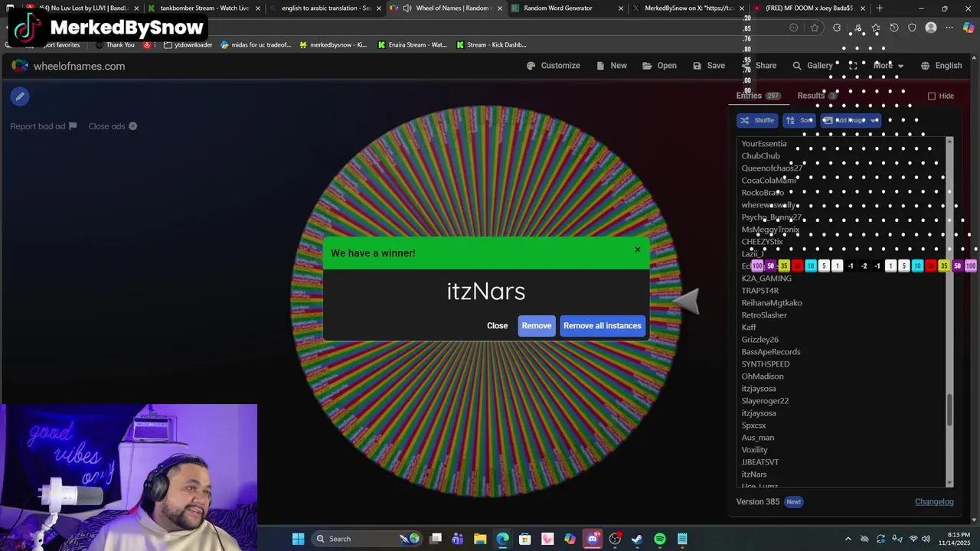Image resolution: width=980 pixels, height=551 pixels.
Task: Go to wheelofnames.com home logo
Action: (68, 67)
